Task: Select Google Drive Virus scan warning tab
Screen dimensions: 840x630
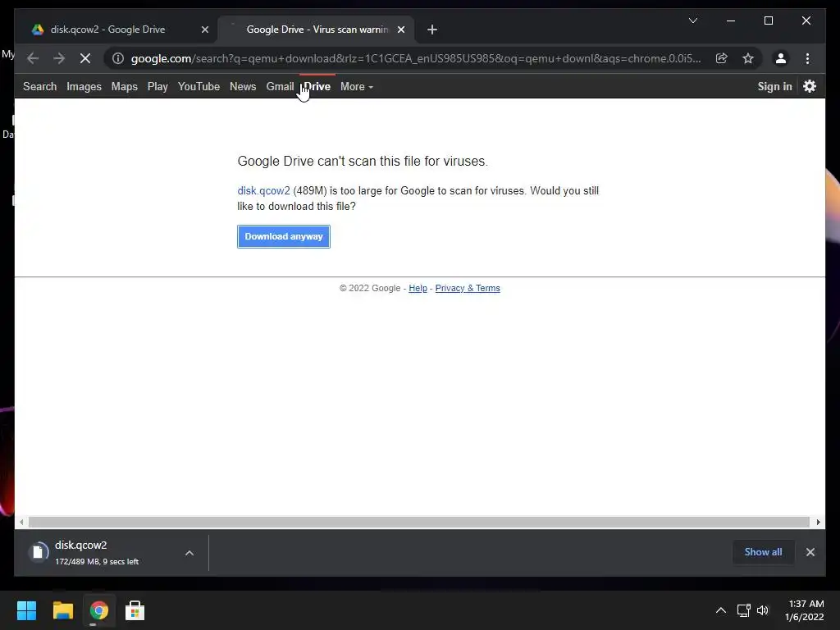Action: tap(316, 30)
